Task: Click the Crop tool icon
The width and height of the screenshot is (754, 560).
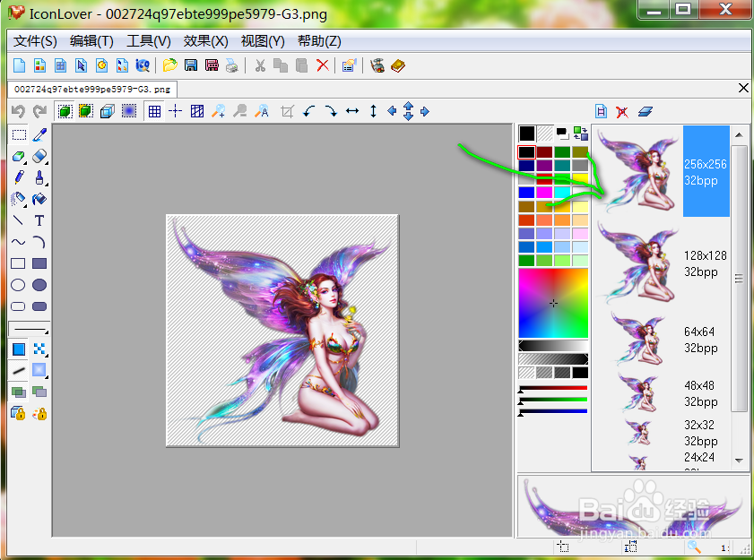Action: [287, 111]
